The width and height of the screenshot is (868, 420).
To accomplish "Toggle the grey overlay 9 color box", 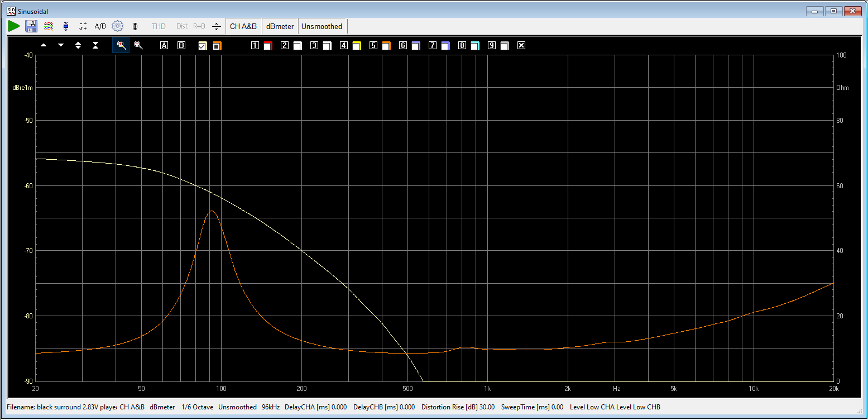I will (504, 46).
